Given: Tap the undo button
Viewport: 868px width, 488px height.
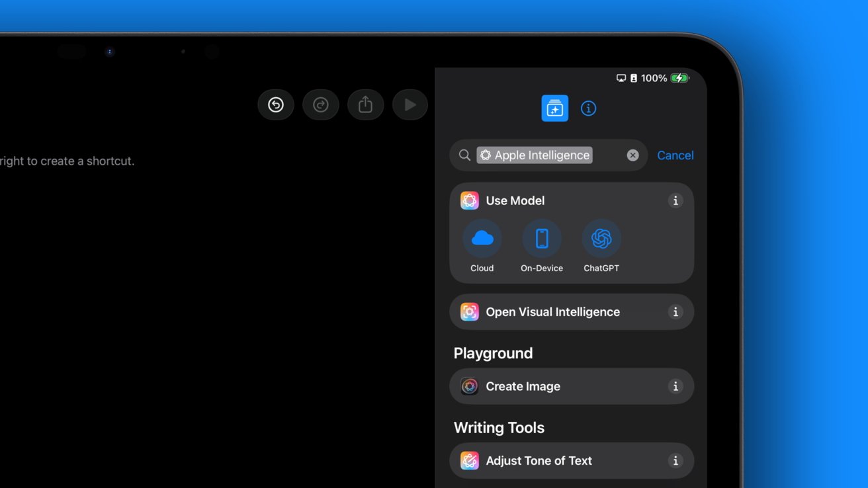Looking at the screenshot, I should pos(276,104).
